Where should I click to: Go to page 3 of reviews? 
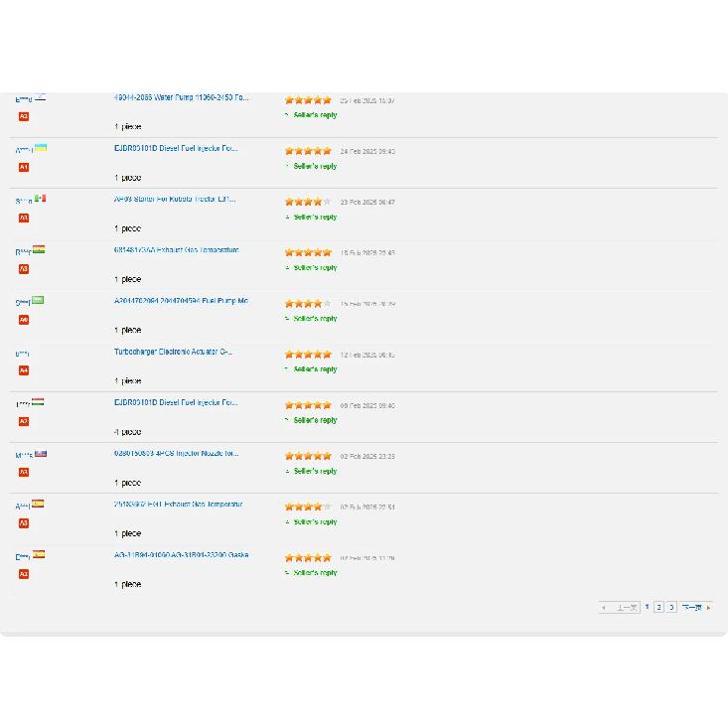point(671,607)
